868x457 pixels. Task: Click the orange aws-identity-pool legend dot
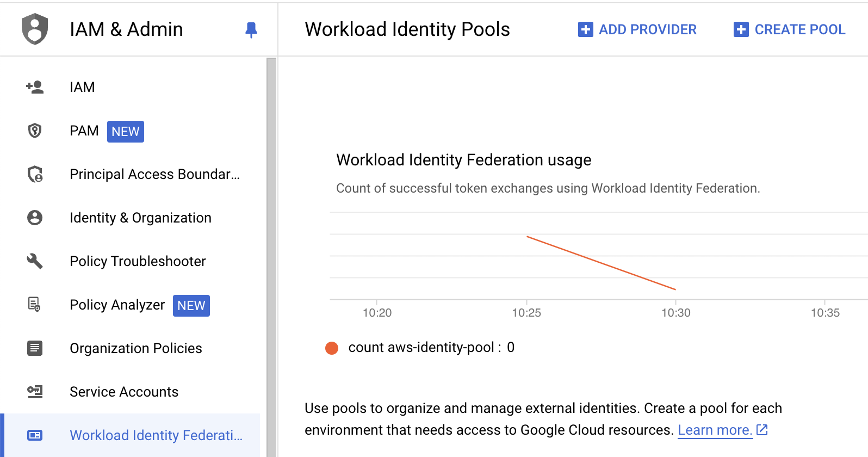(332, 348)
